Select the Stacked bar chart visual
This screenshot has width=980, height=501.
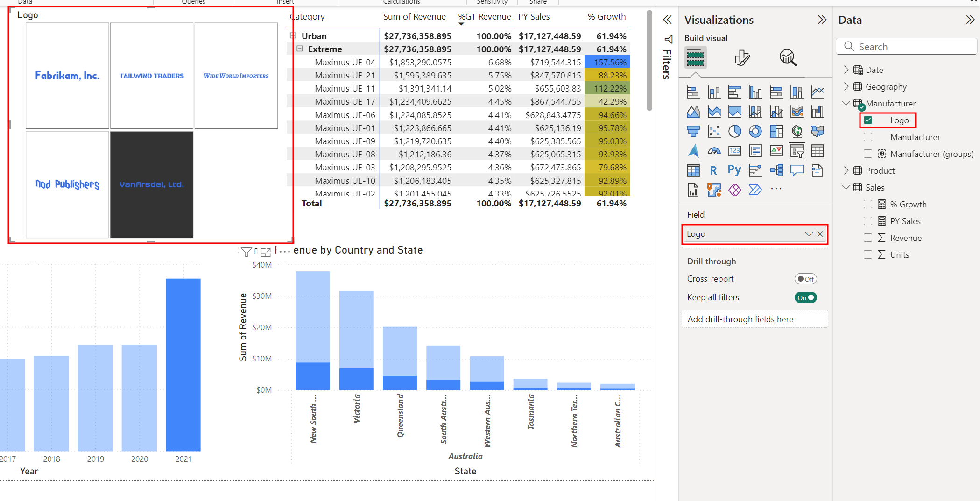click(x=693, y=92)
